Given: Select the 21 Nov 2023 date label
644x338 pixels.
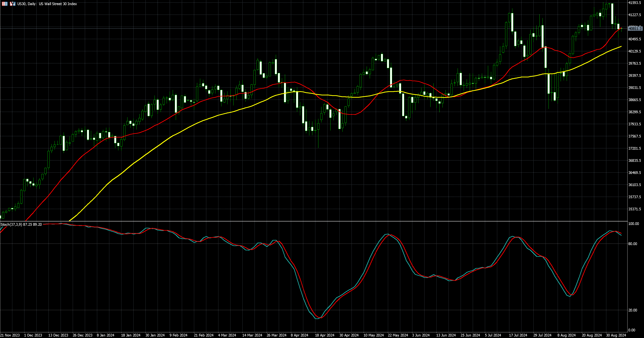Looking at the screenshot, I should 10,335.
